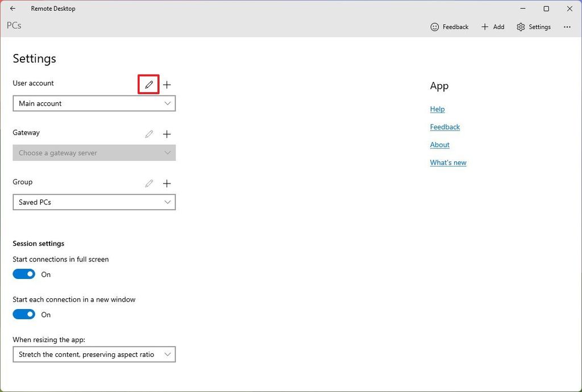Click the plus icon to add a user account
Screen dimensions: 582x392
click(x=167, y=84)
